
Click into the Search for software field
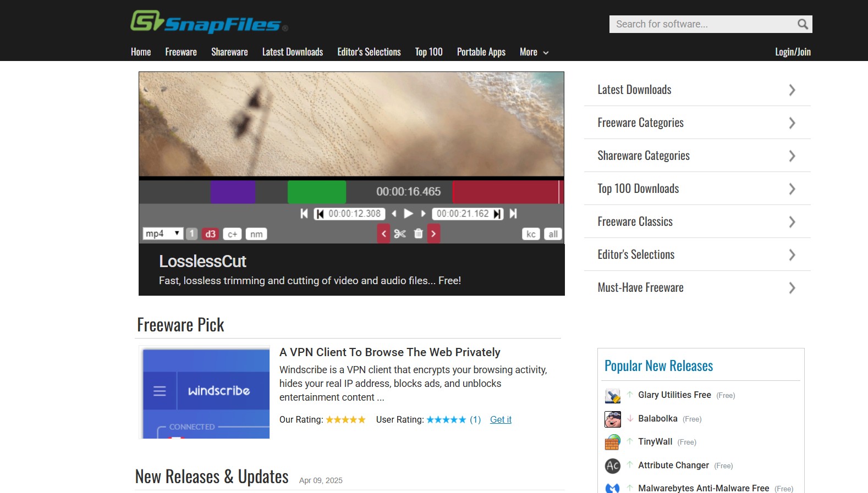coord(701,24)
